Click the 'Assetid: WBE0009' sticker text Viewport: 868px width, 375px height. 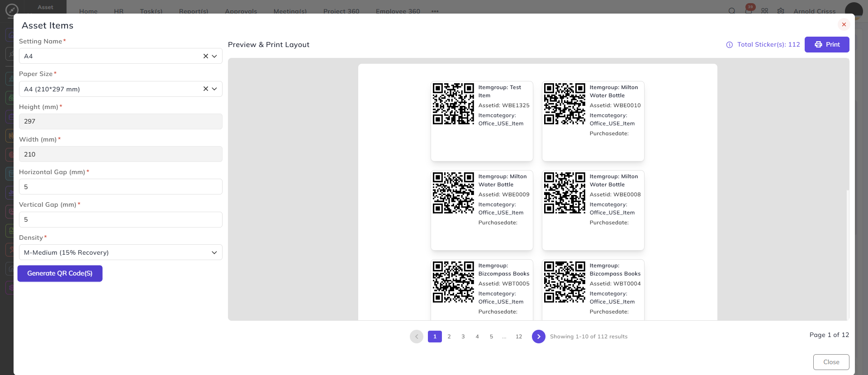tap(504, 195)
